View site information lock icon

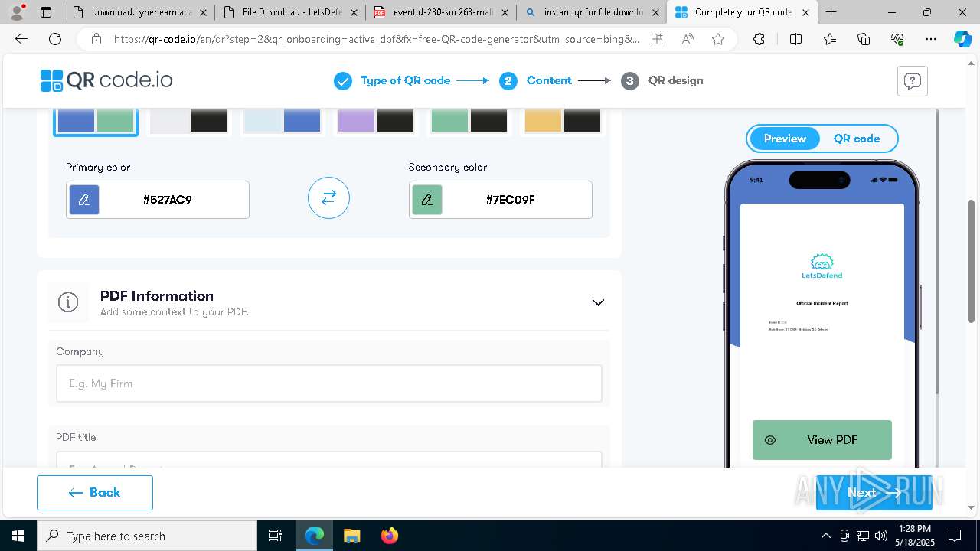pos(96,39)
